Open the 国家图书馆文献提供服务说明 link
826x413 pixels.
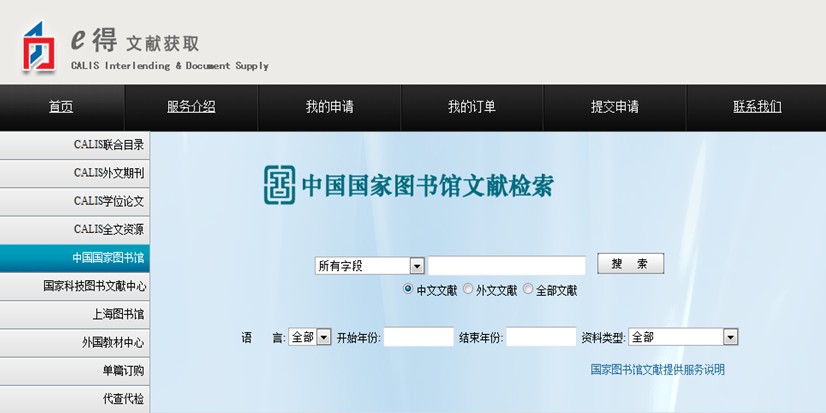coord(657,370)
